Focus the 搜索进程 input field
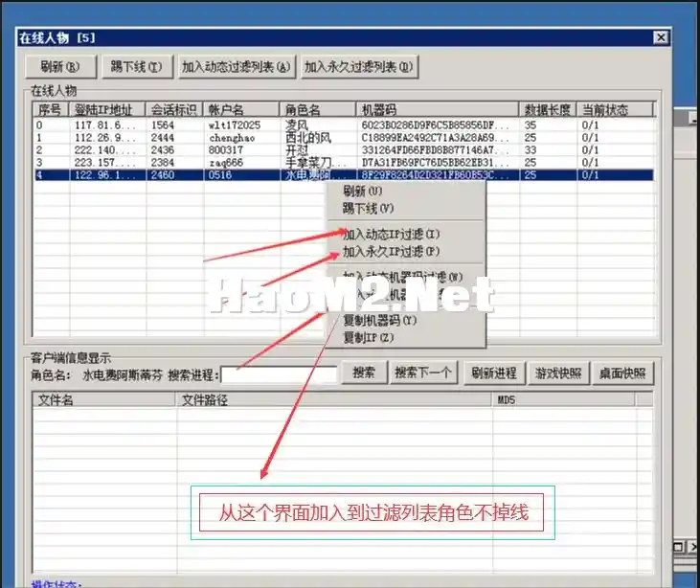Viewport: 700px width, 588px height. coord(279,374)
